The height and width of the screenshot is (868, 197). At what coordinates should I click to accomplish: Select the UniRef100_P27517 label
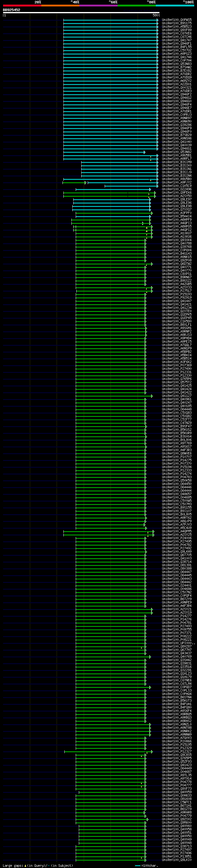coord(176,291)
